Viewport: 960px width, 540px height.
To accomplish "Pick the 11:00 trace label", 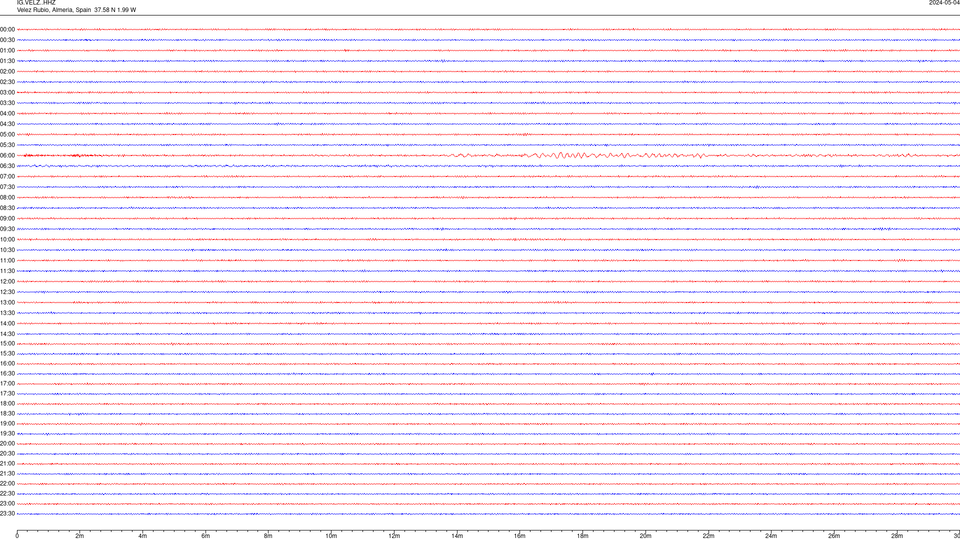I will [x=7, y=261].
